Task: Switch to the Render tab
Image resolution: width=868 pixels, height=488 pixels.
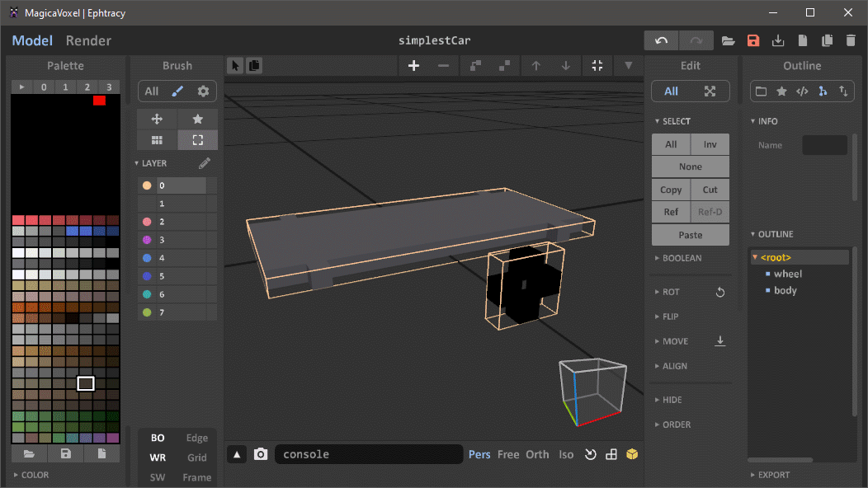Action: tap(88, 40)
